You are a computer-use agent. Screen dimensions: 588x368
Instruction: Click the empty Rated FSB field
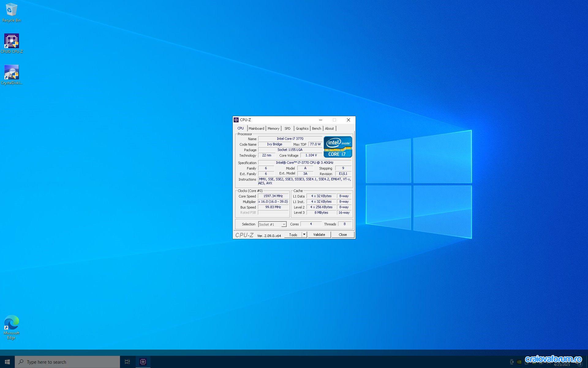coord(273,213)
